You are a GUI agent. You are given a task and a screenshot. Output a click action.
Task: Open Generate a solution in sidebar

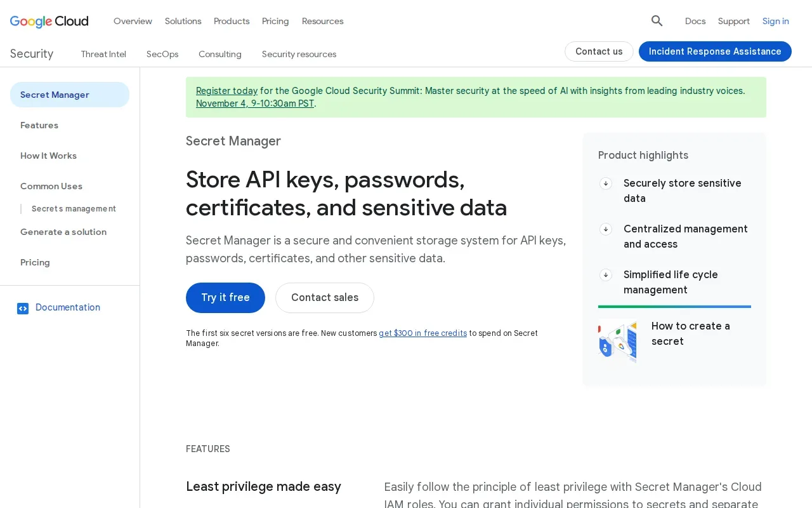coord(63,232)
